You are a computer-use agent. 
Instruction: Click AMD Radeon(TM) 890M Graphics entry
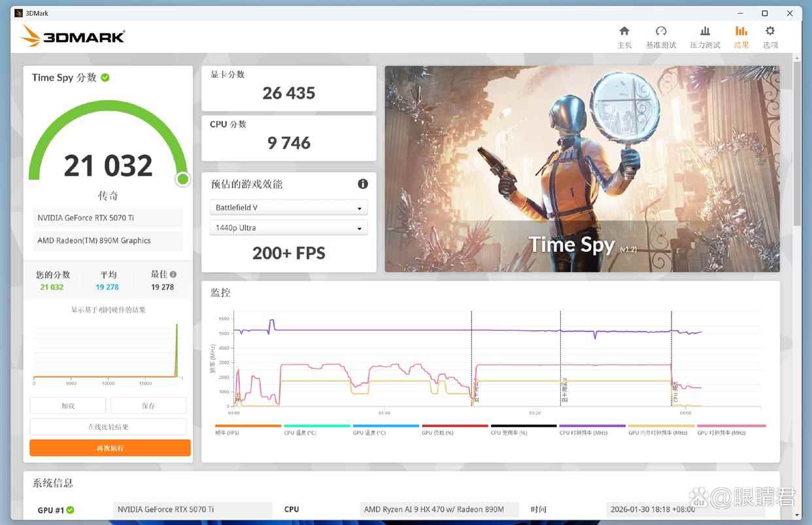[x=109, y=241]
